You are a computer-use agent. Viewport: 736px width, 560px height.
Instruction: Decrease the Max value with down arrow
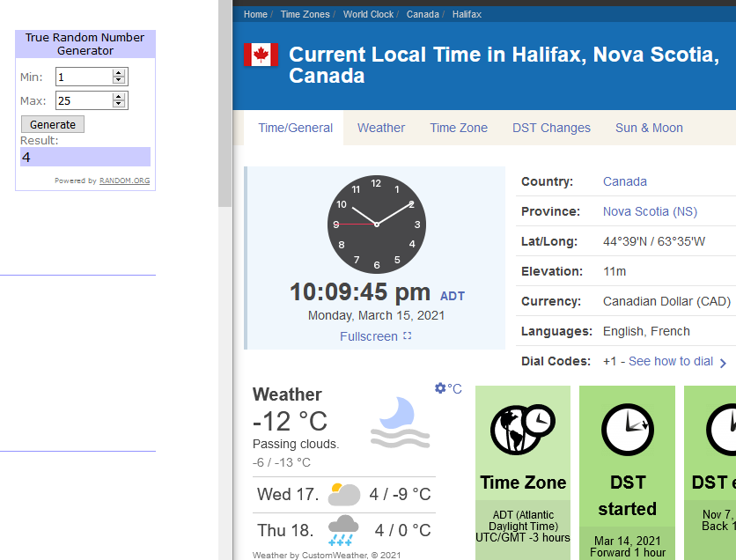pos(119,104)
